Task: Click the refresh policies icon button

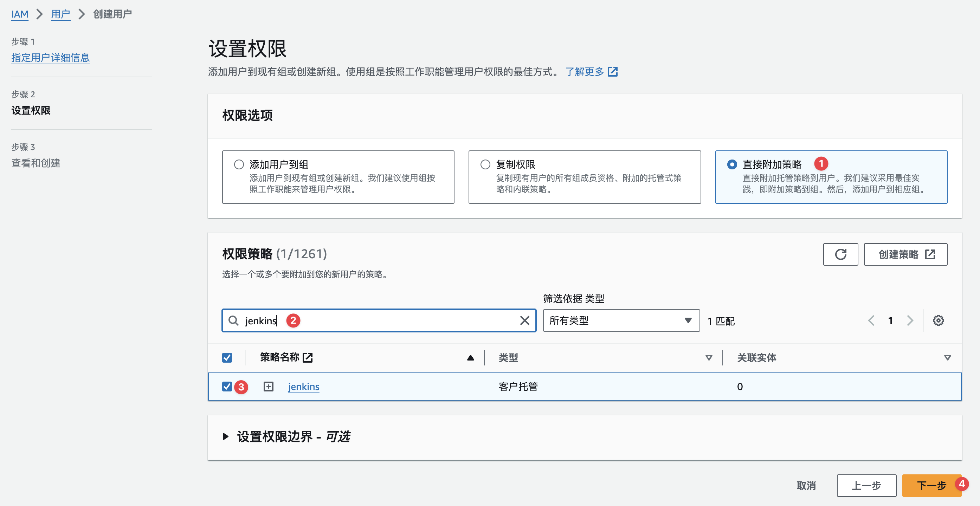Action: click(840, 254)
